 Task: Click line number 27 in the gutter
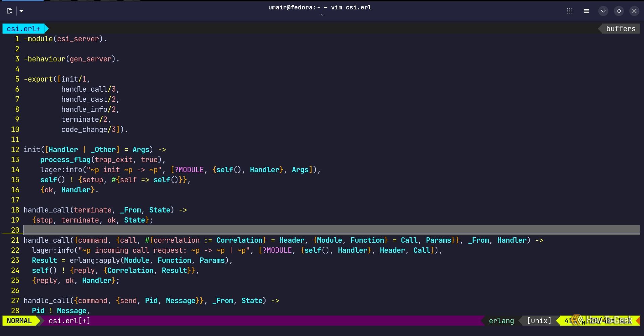click(15, 301)
